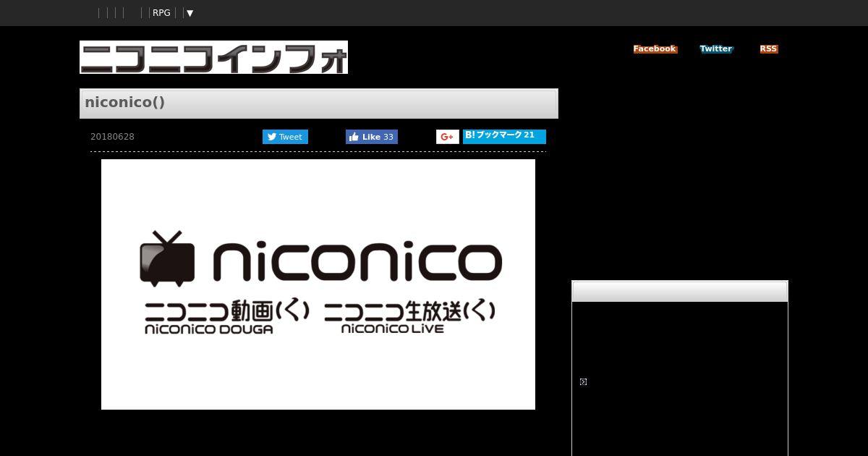The image size is (868, 456).
Task: Open the RPG link in top bar
Action: pos(161,13)
